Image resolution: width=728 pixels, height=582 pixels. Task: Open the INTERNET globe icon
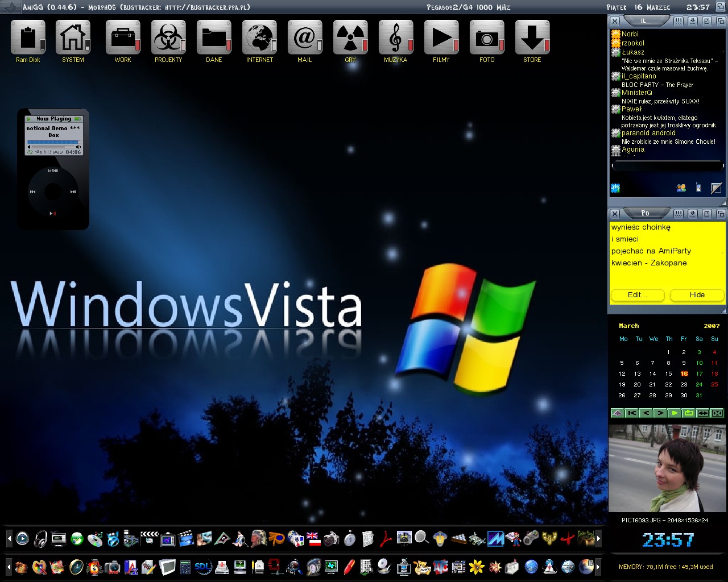pos(259,38)
